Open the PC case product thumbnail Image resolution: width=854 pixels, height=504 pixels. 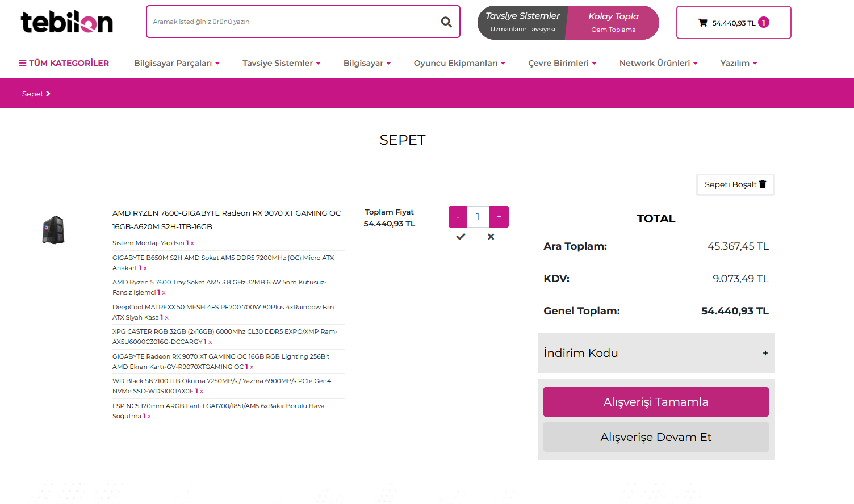pyautogui.click(x=53, y=230)
